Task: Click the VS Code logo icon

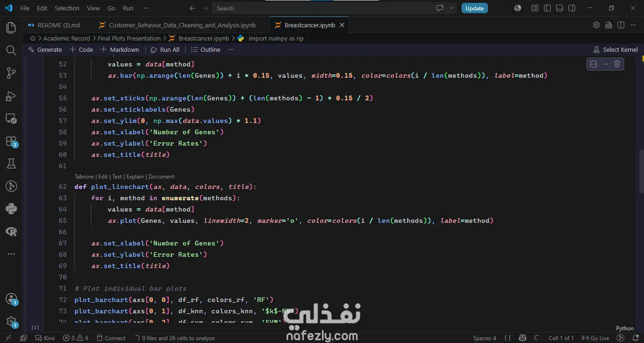Action: coord(8,8)
